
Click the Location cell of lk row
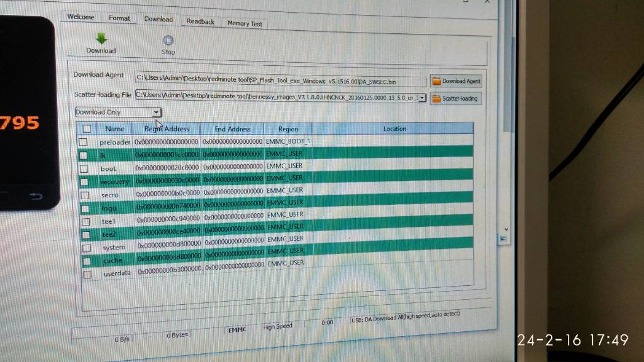point(392,152)
